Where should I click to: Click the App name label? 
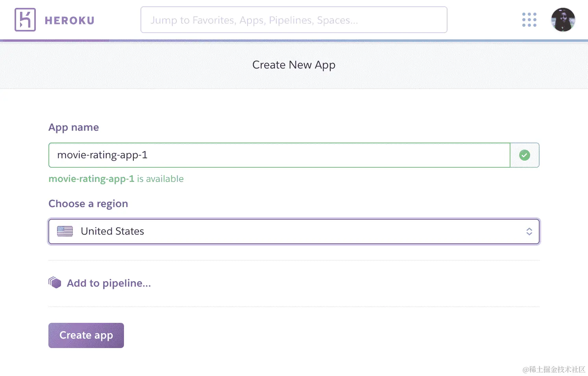tap(74, 127)
